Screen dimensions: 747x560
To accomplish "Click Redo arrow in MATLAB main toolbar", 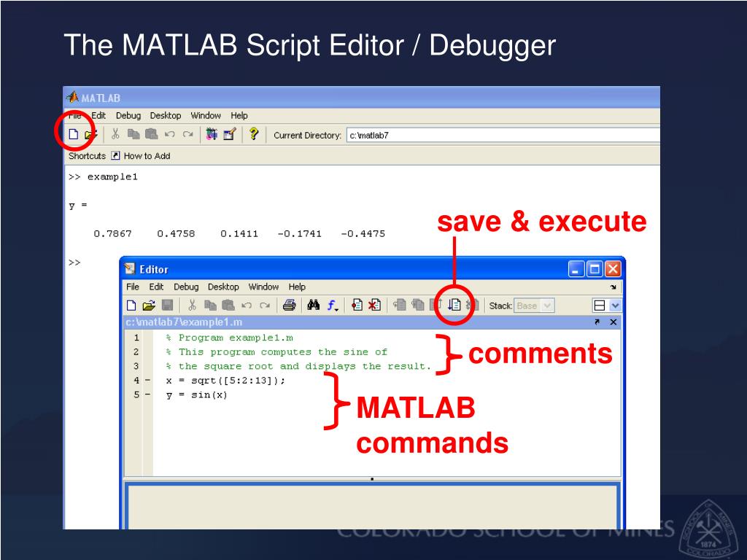I will [188, 134].
